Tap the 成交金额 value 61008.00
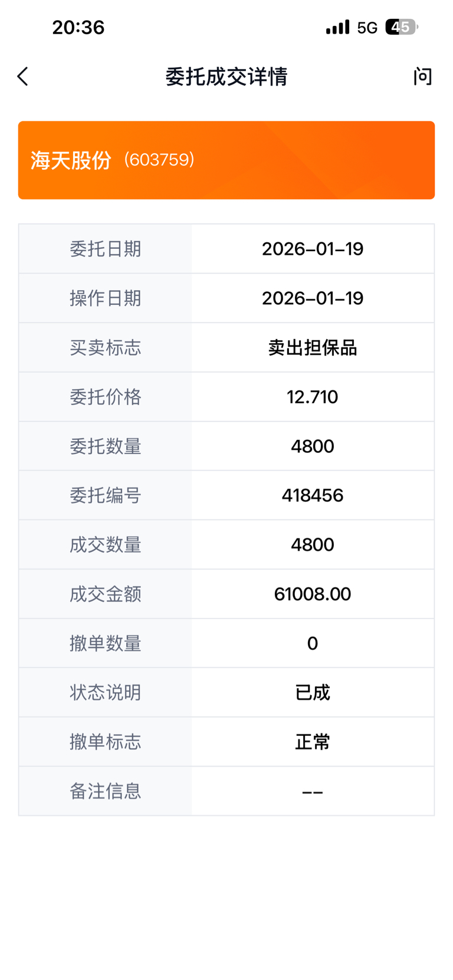Screen dimensions: 453x980 coord(313,594)
